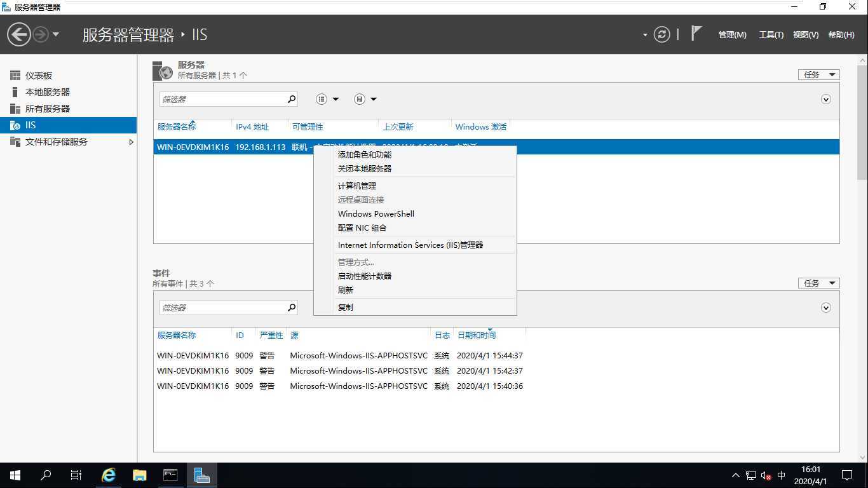The height and width of the screenshot is (488, 868).
Task: Open Command Prompt from the taskbar
Action: click(x=170, y=475)
